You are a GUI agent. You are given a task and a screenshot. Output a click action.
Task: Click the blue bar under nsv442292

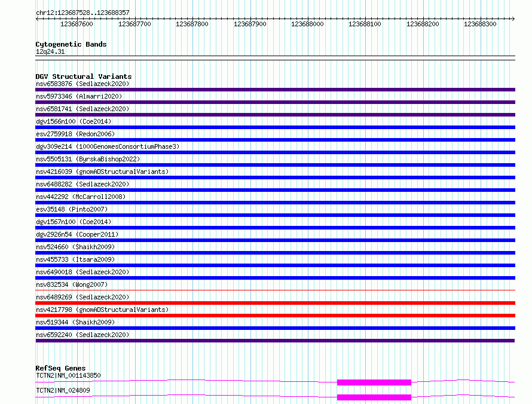click(x=275, y=203)
